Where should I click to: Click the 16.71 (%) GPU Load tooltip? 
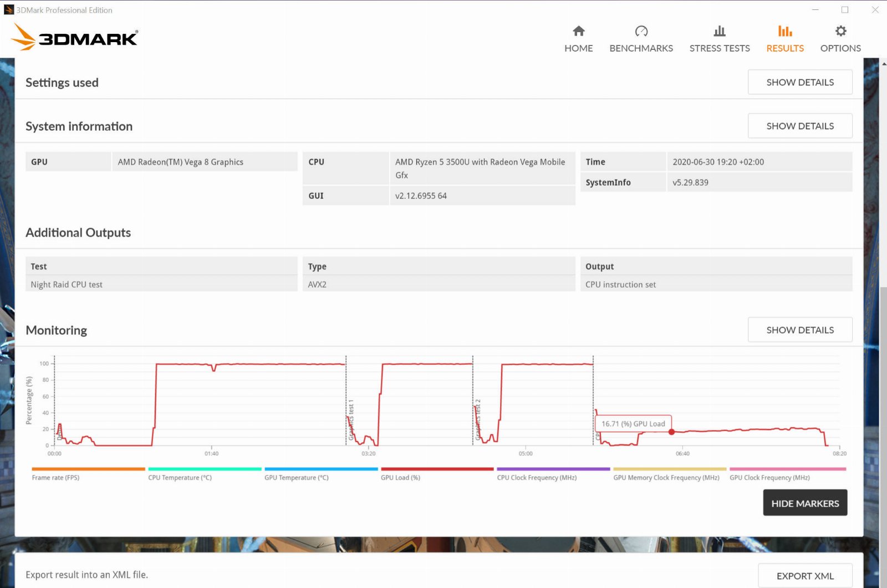pyautogui.click(x=633, y=423)
